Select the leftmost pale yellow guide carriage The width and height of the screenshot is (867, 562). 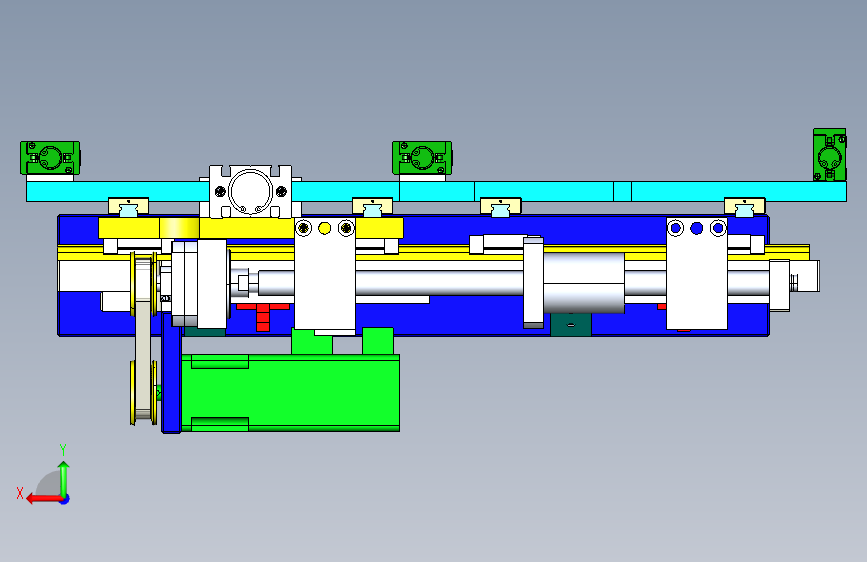128,206
